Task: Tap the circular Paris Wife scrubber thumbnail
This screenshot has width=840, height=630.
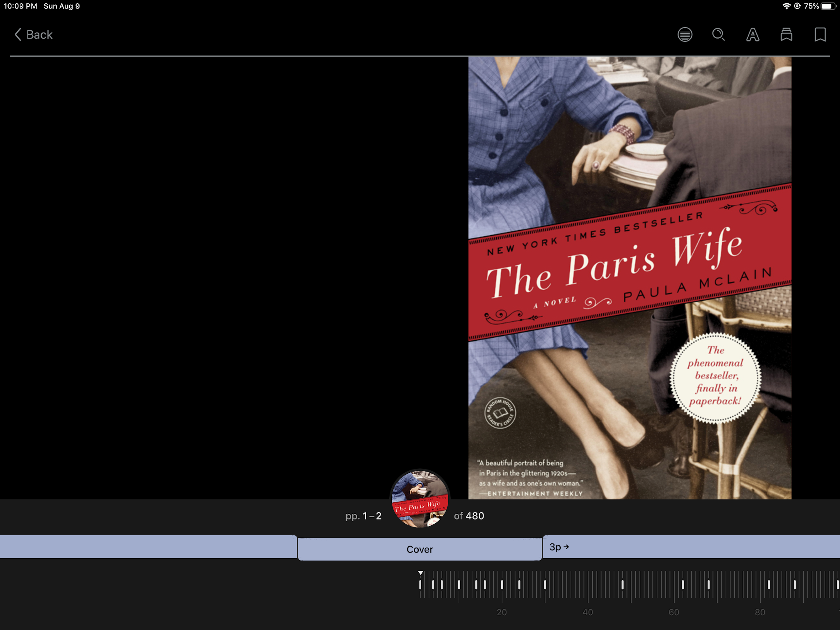Action: [x=420, y=499]
